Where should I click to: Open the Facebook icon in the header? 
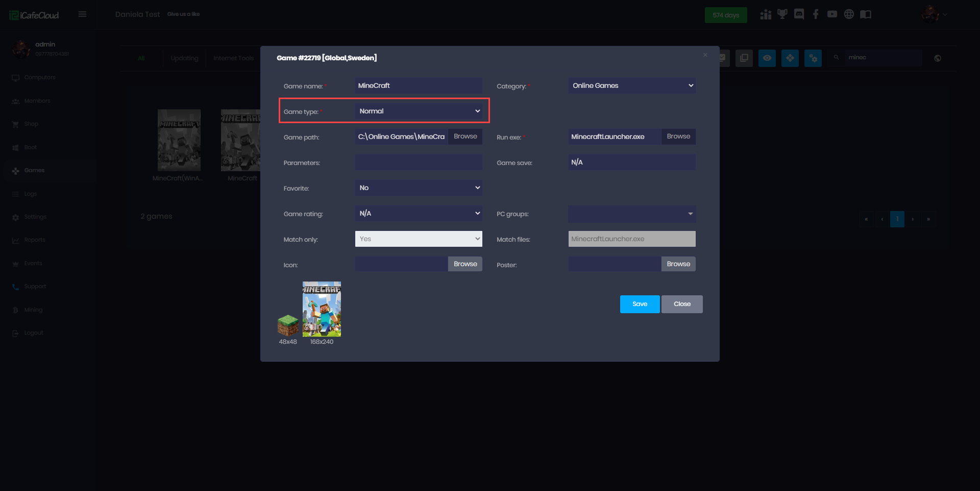(816, 14)
